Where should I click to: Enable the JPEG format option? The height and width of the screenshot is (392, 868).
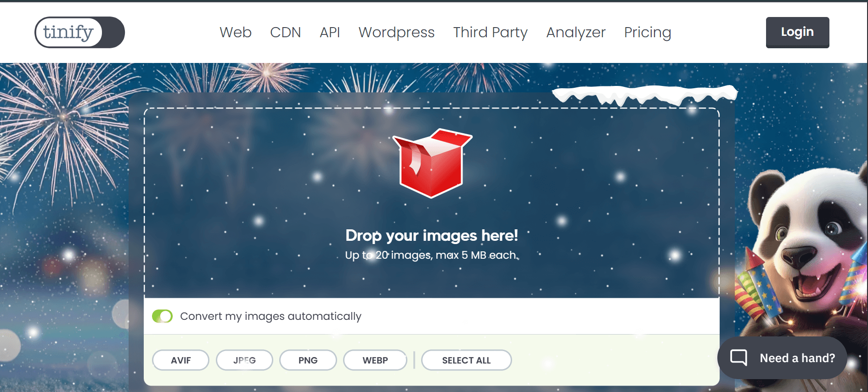(x=244, y=360)
